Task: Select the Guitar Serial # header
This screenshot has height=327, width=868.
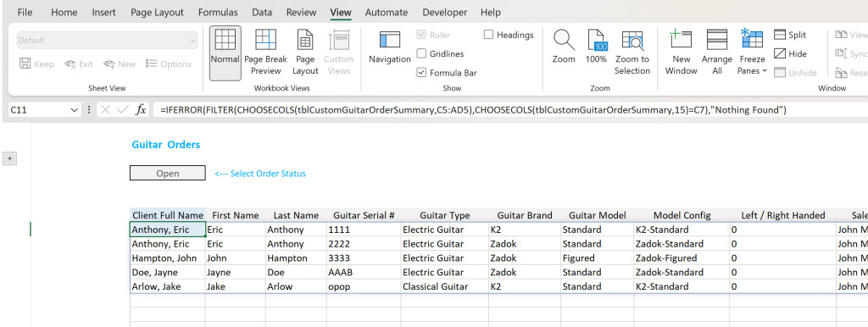Action: 364,215
